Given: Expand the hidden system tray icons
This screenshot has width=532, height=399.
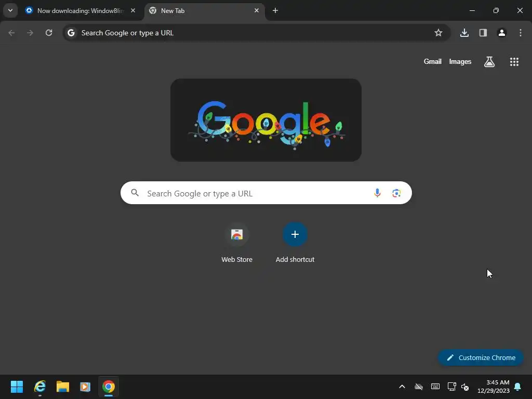Looking at the screenshot, I should [402, 387].
